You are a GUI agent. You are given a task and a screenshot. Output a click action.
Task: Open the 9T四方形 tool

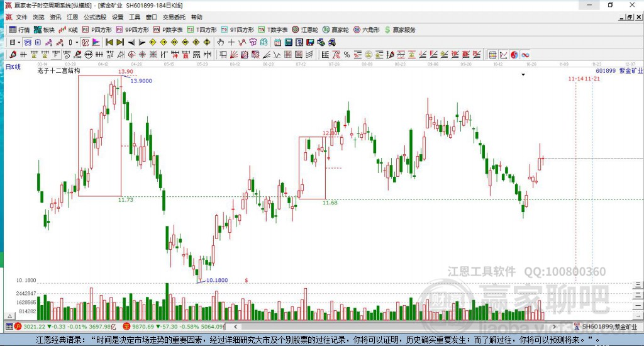pos(237,30)
